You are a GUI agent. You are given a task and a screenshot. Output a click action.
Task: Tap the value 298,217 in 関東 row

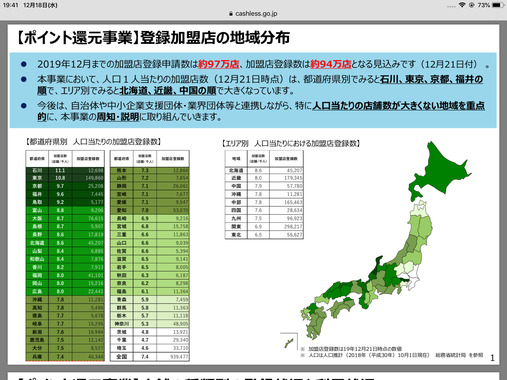[293, 227]
